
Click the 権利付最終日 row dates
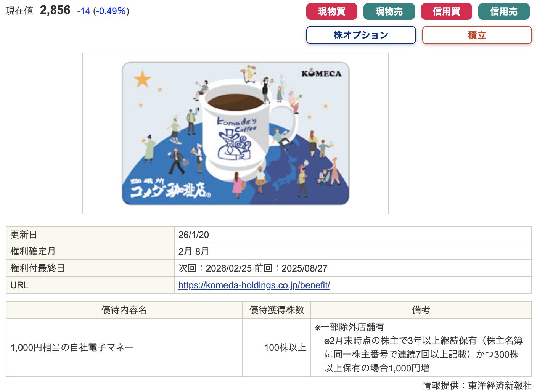[253, 268]
